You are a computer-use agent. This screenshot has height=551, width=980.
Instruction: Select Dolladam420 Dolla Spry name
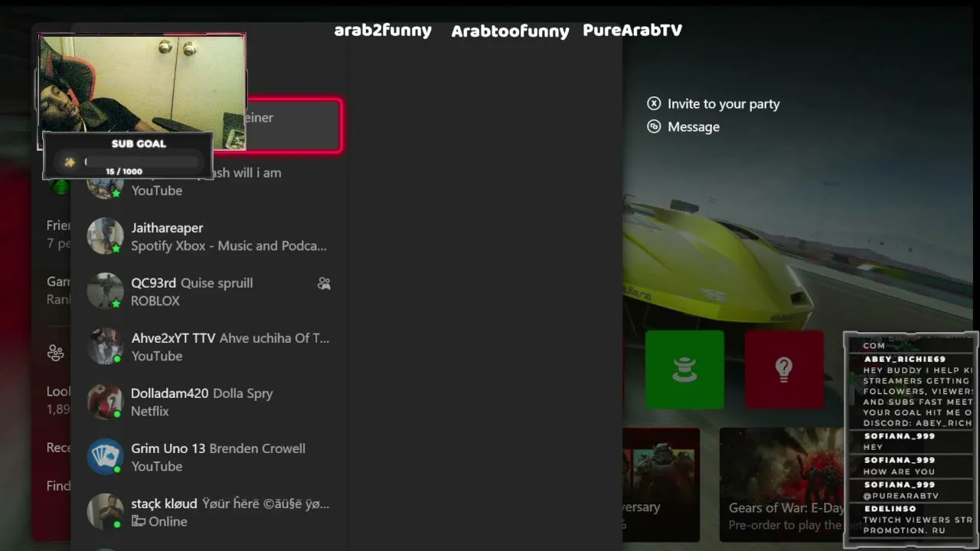click(x=202, y=393)
